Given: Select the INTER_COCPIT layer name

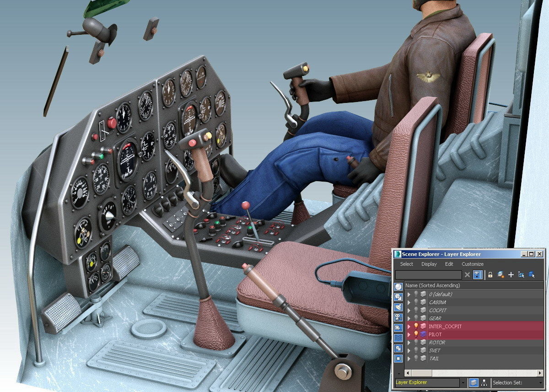Looking at the screenshot, I should [x=445, y=326].
